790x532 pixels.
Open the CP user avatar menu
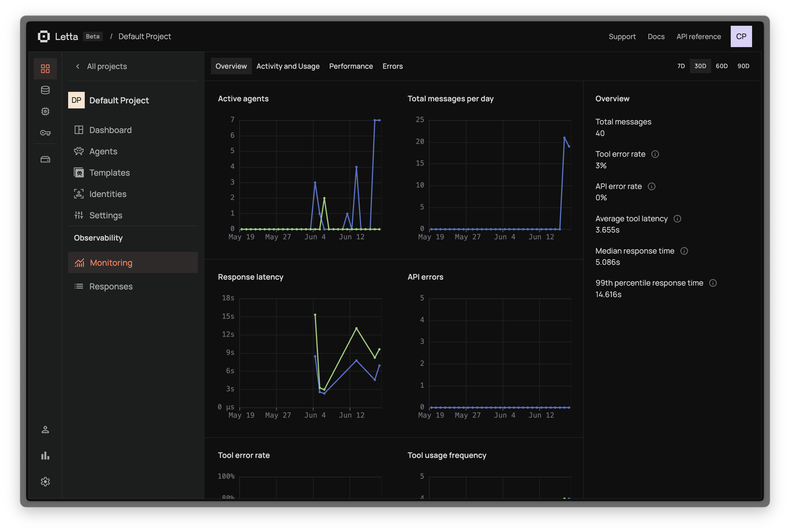point(741,36)
